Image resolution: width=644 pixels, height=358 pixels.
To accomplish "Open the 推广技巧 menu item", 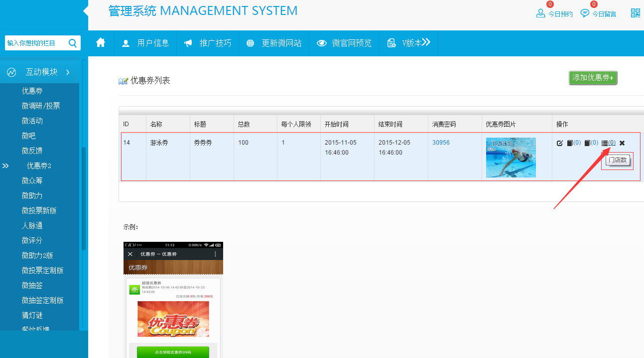I will 208,43.
